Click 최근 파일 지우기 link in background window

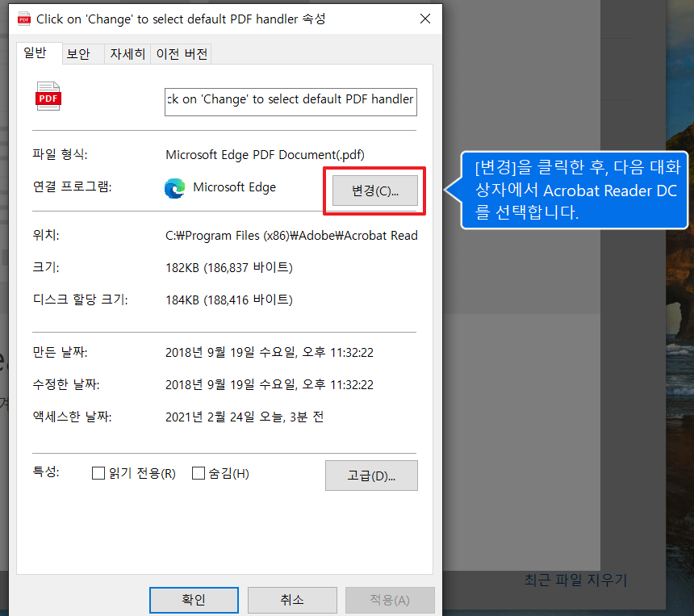tap(576, 580)
